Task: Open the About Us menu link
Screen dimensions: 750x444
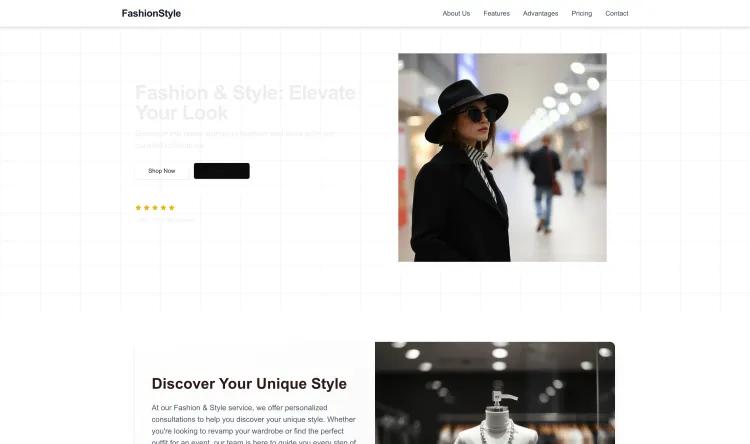Action: pyautogui.click(x=456, y=13)
